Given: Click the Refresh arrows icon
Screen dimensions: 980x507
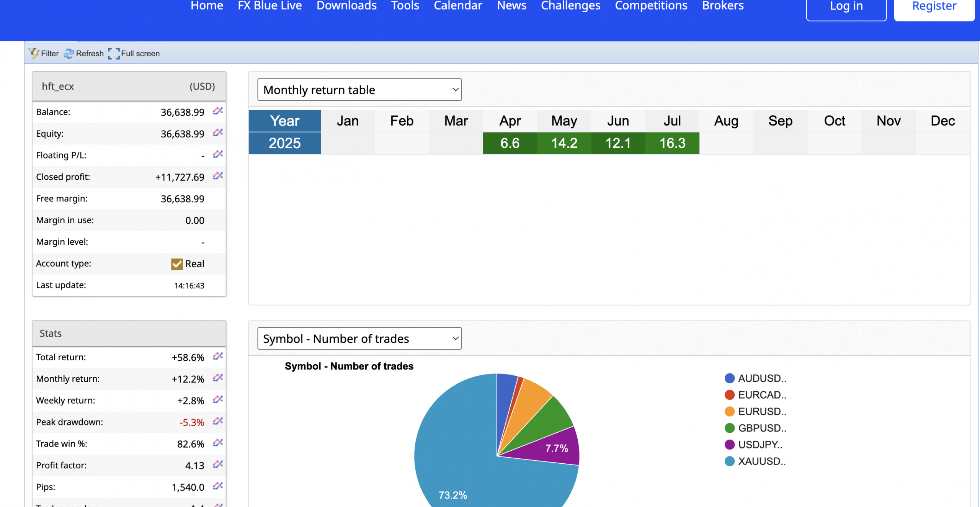Looking at the screenshot, I should [69, 54].
